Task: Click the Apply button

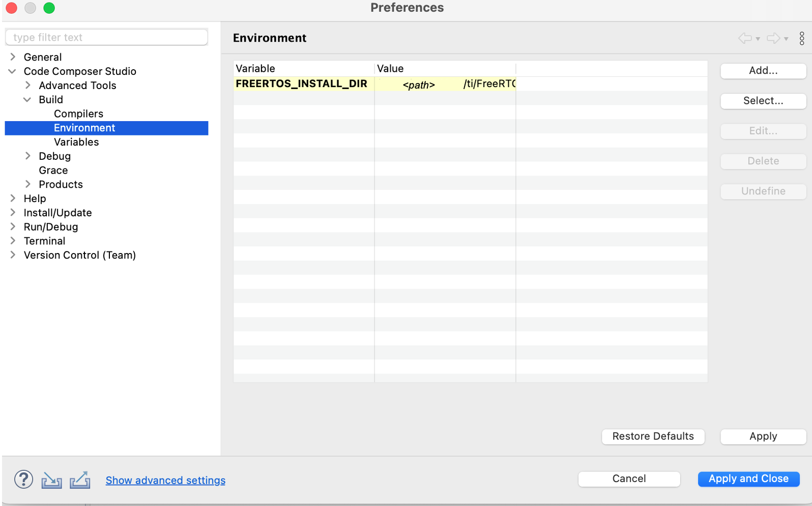Action: click(x=763, y=436)
